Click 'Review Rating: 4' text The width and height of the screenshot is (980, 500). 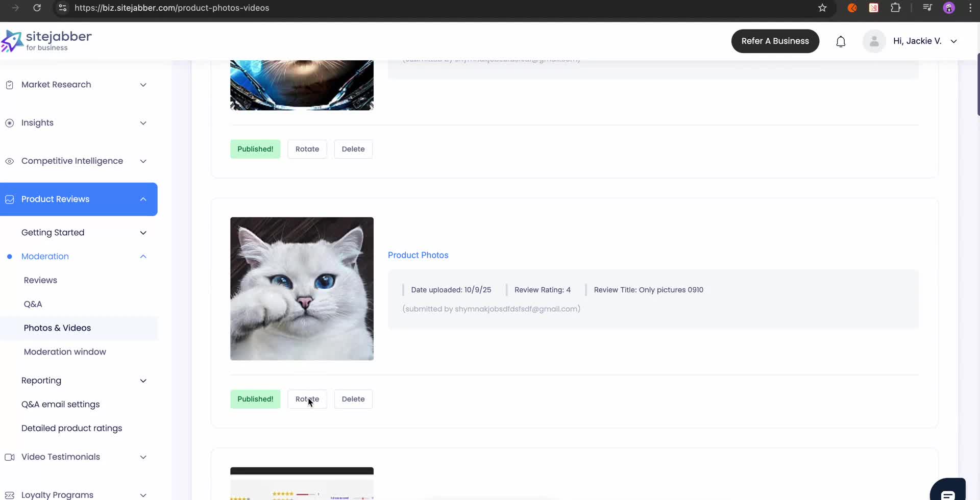pos(543,290)
